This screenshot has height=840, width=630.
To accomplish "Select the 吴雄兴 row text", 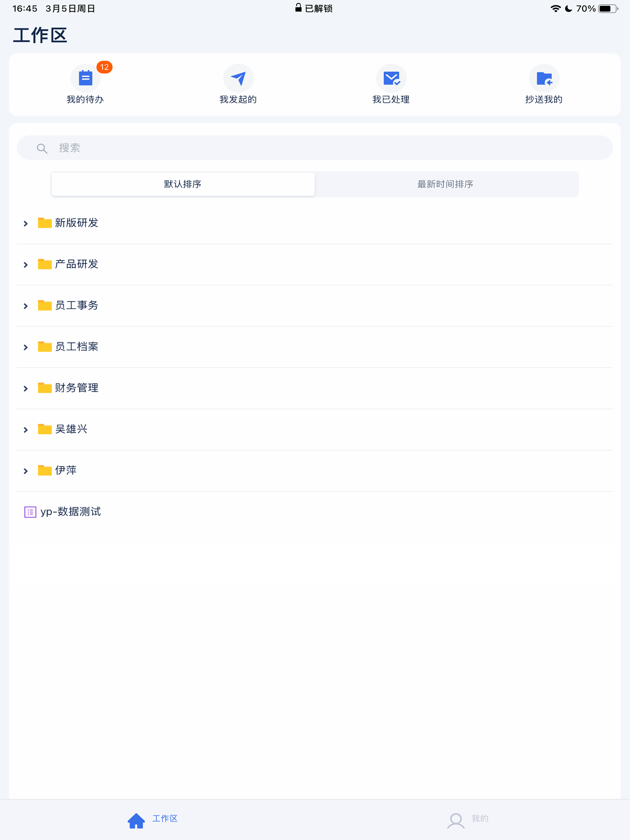I will point(71,429).
